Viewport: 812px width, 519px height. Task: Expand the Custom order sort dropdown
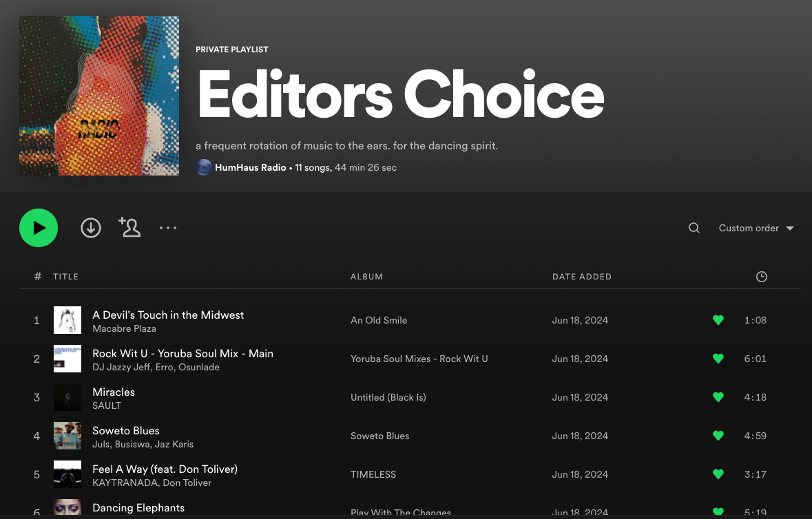point(756,228)
